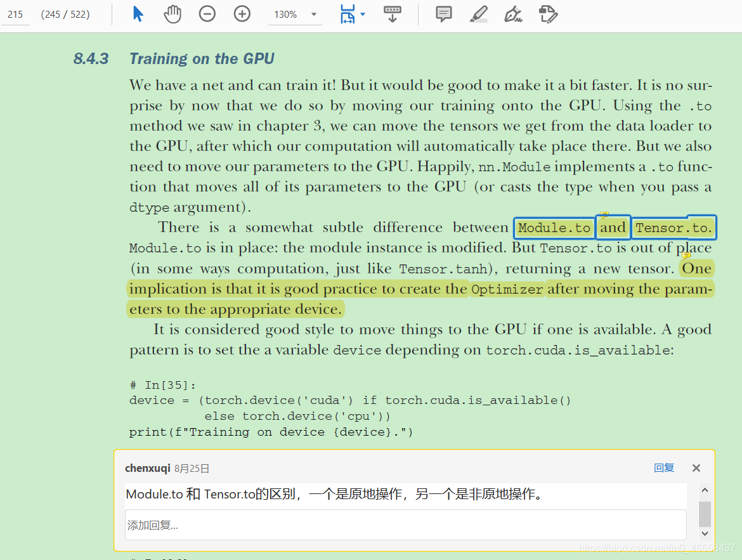
Task: Click the scrolling mode keyboard icon
Action: [x=393, y=14]
